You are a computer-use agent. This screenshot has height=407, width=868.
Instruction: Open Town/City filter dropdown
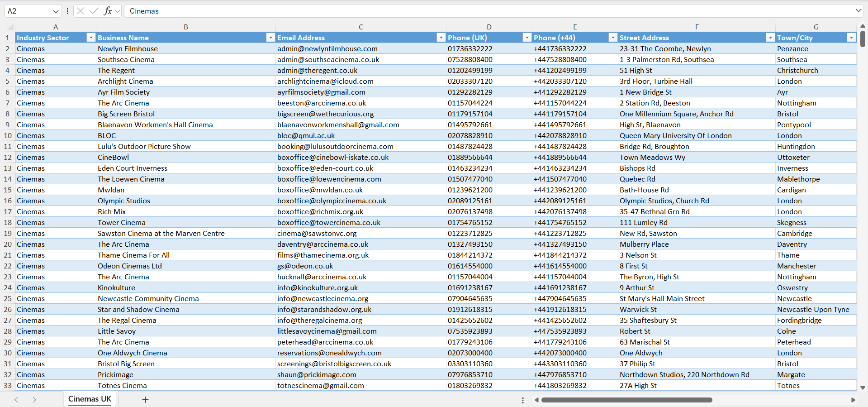pyautogui.click(x=852, y=38)
